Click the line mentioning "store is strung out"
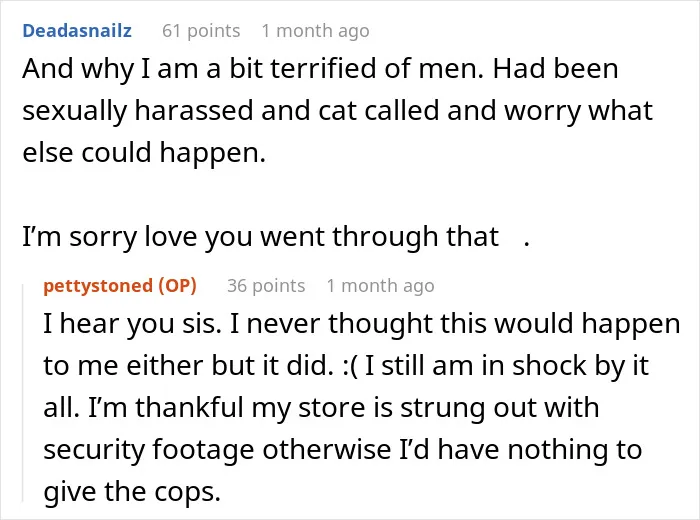700x520 pixels. [x=321, y=408]
